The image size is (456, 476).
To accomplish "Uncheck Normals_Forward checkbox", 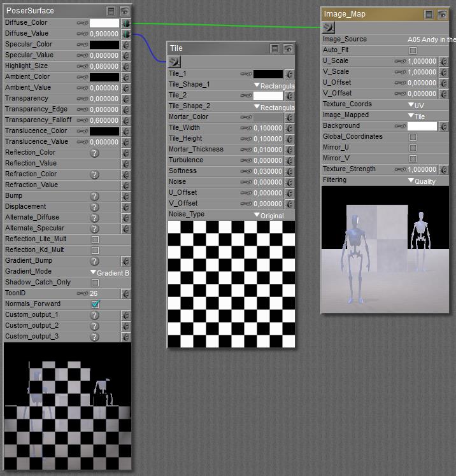I will coord(96,304).
